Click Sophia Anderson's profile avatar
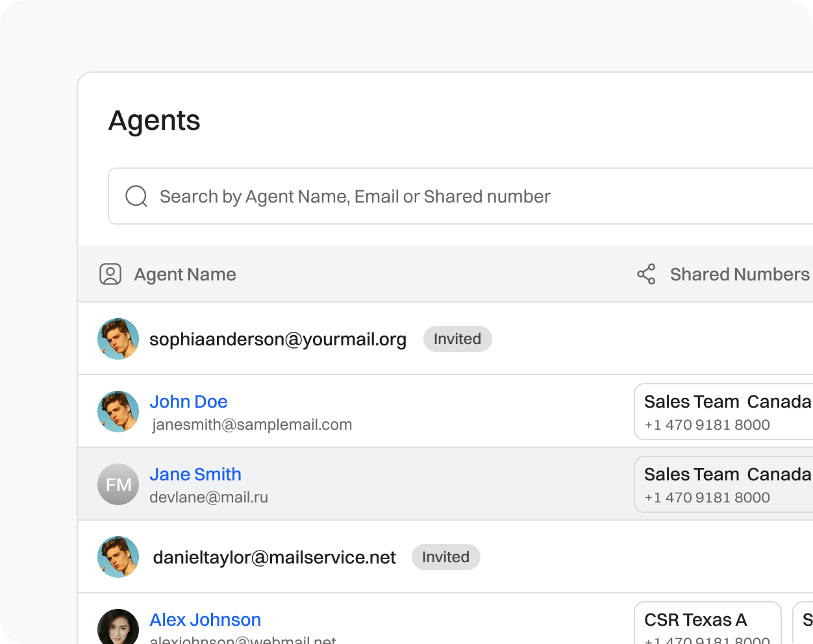Image resolution: width=813 pixels, height=644 pixels. [118, 338]
